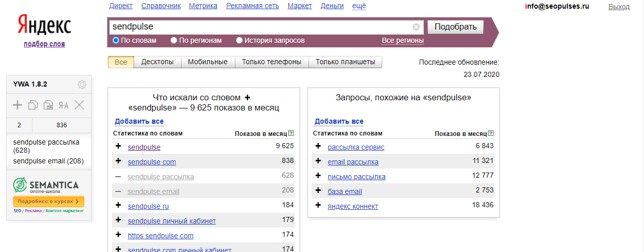The image size is (644, 252).
Task: Add 'email рассылка' with its plus icon
Action: pyautogui.click(x=319, y=161)
